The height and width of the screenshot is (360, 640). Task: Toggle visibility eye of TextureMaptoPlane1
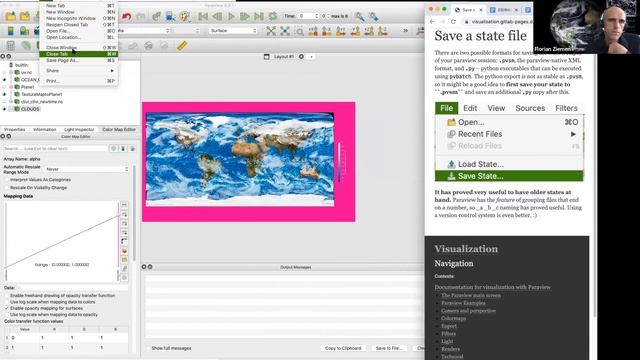pyautogui.click(x=4, y=94)
